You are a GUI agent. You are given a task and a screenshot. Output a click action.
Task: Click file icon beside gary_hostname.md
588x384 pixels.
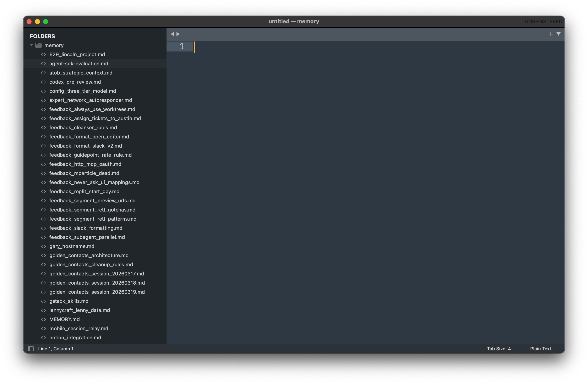click(x=43, y=246)
